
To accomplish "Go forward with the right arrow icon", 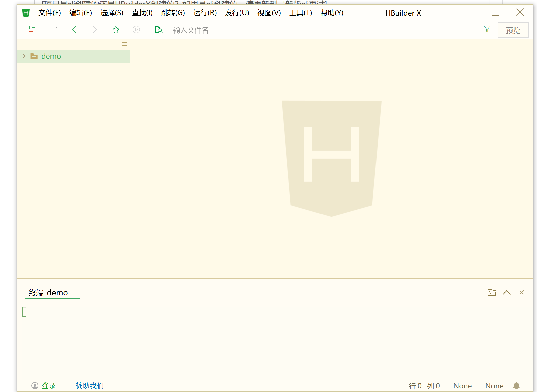I will 95,30.
